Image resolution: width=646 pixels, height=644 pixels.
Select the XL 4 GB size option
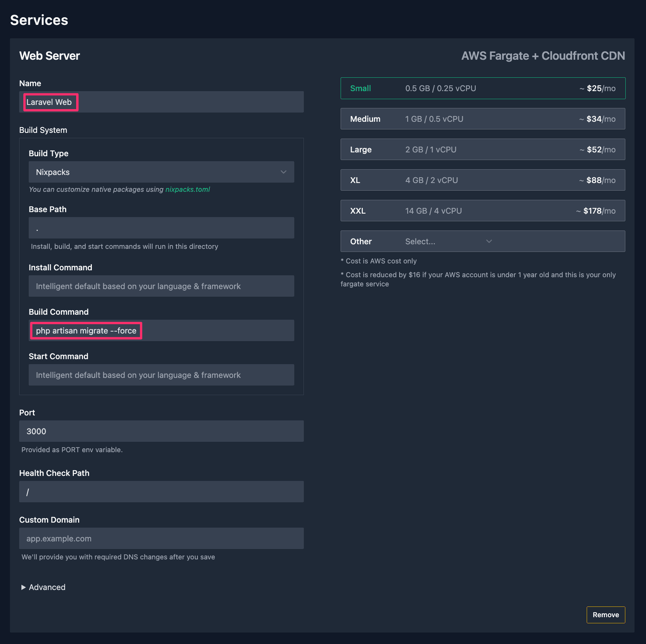483,180
